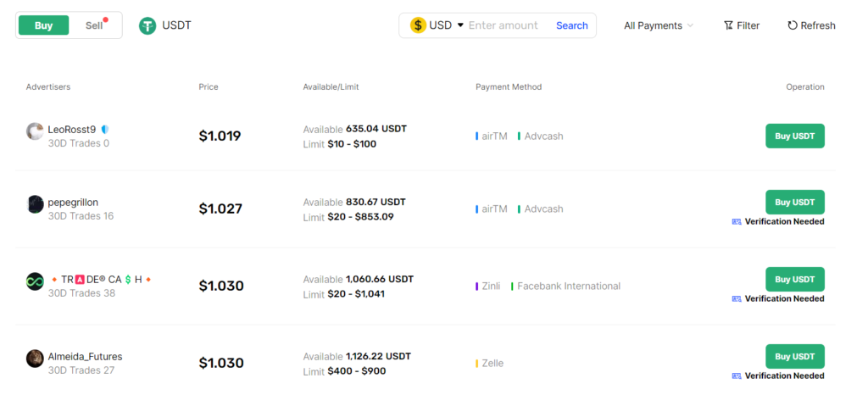This screenshot has height=395, width=868.
Task: Click the Enter amount input field
Action: [506, 25]
